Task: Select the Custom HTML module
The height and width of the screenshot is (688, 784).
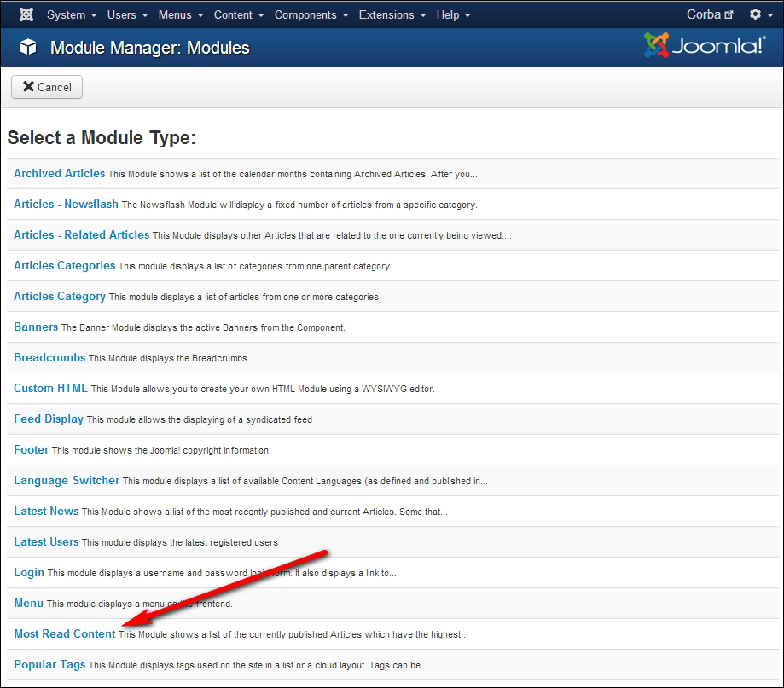Action: point(50,388)
